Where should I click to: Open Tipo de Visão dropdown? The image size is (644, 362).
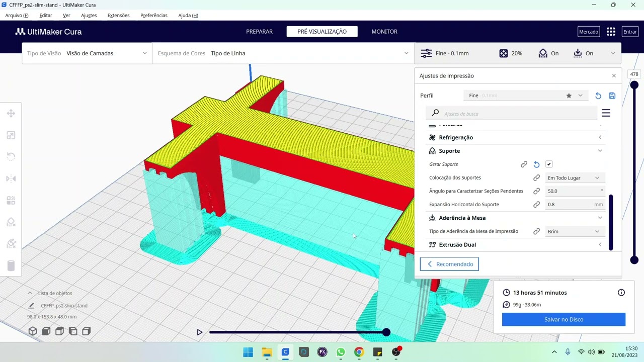tap(87, 53)
